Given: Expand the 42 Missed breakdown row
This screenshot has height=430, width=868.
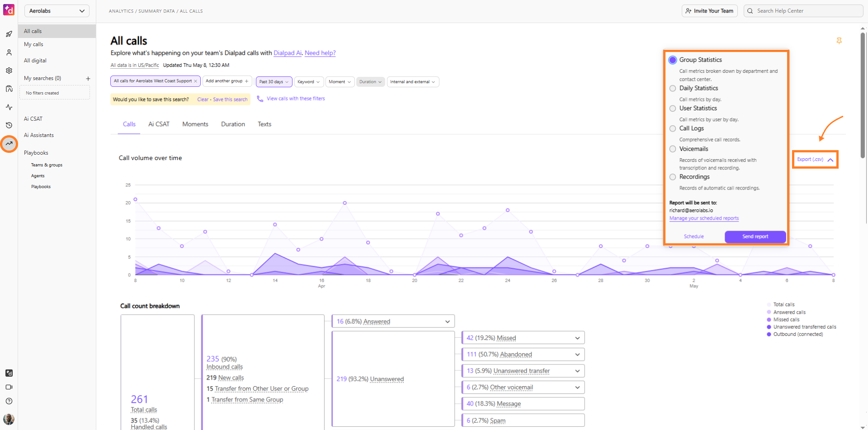Looking at the screenshot, I should [523, 338].
